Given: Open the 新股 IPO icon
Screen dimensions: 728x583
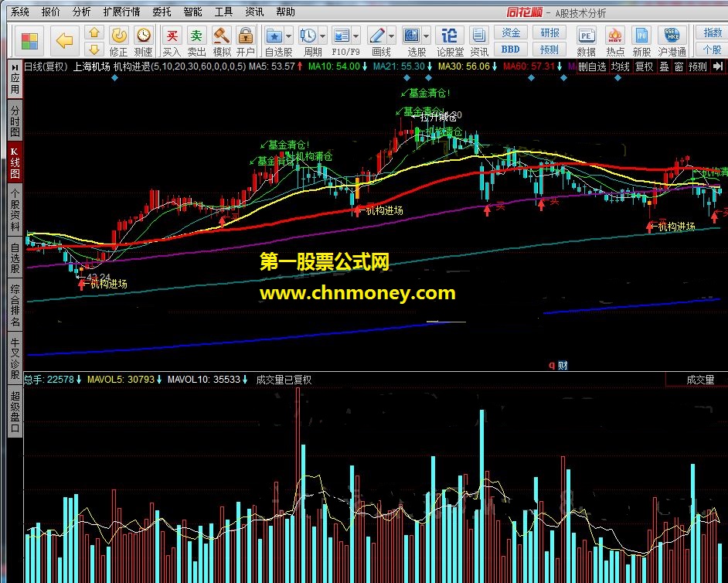Looking at the screenshot, I should point(641,36).
